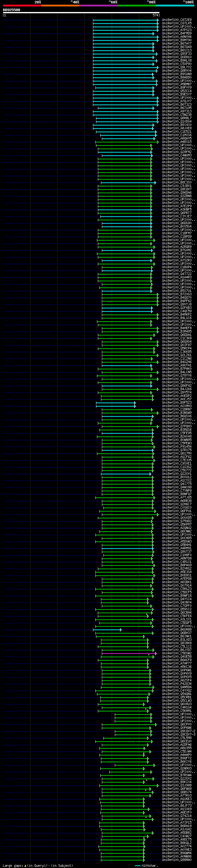Select the UniRef100_B9SUN9 label
Viewport: 197px width, 868px height.
(177, 74)
